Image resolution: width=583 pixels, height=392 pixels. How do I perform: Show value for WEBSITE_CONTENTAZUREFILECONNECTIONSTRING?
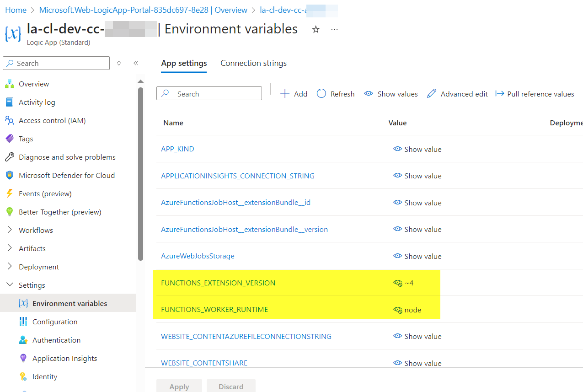417,336
